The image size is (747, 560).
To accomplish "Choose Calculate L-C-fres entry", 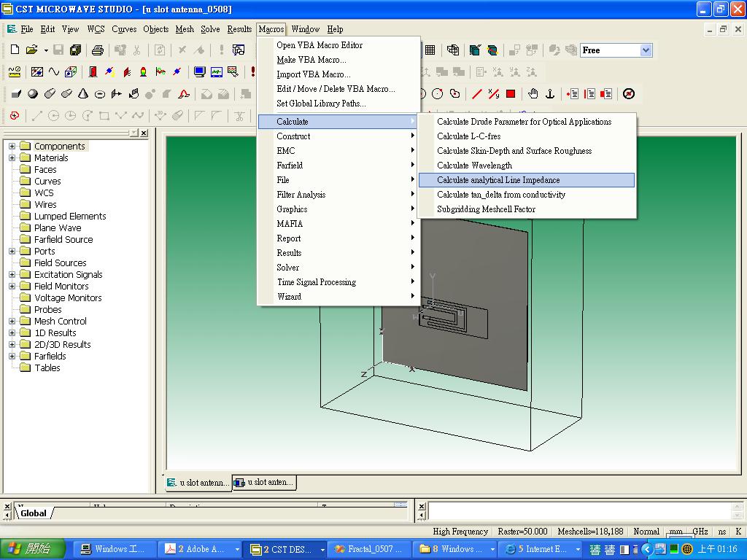I will (527, 136).
